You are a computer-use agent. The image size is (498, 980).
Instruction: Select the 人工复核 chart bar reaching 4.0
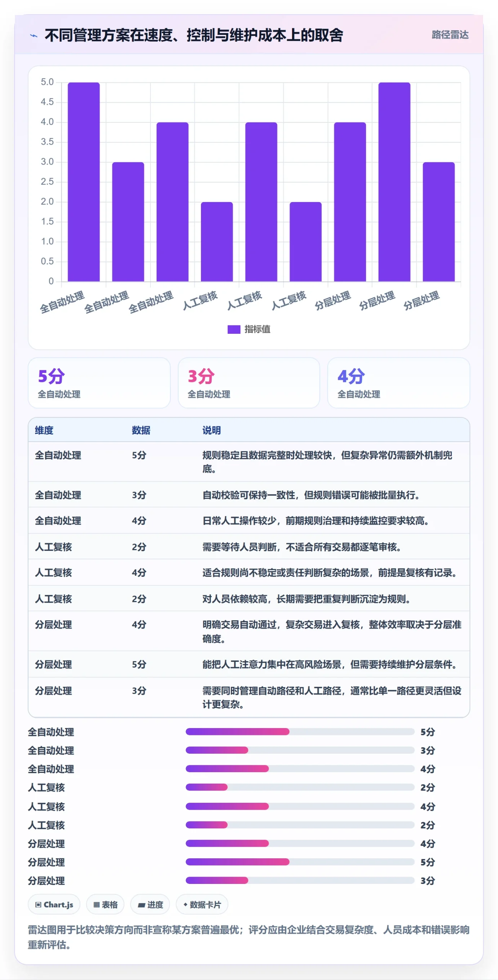(x=261, y=202)
